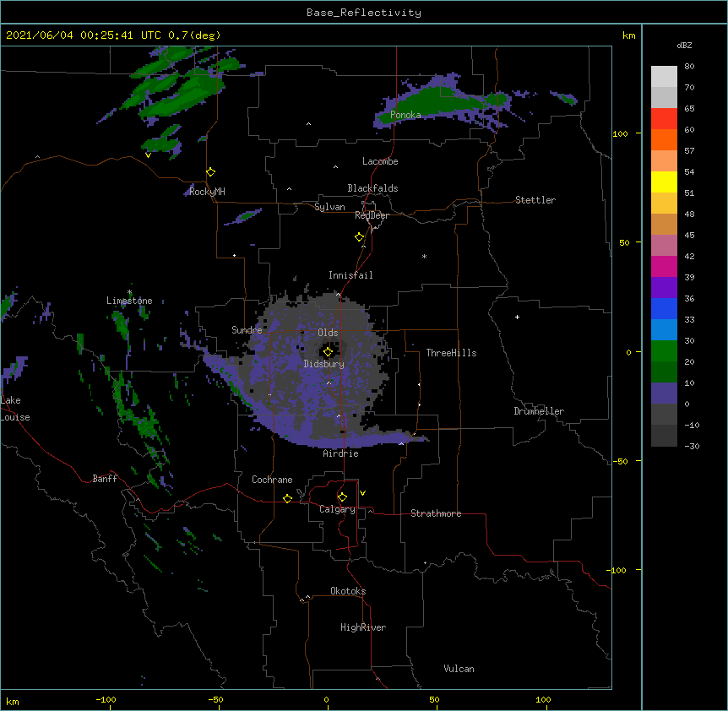728x711 pixels.
Task: Click the 100 tick on the right km axis
Action: coord(620,133)
